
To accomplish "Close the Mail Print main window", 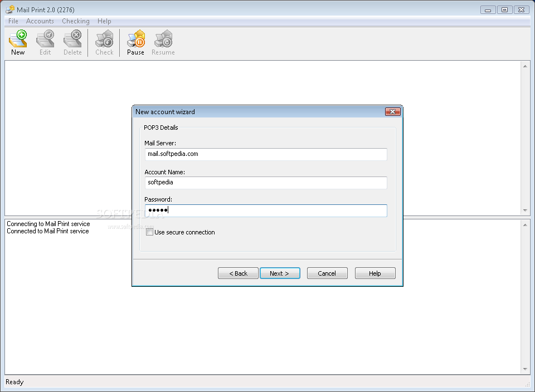I will (521, 10).
